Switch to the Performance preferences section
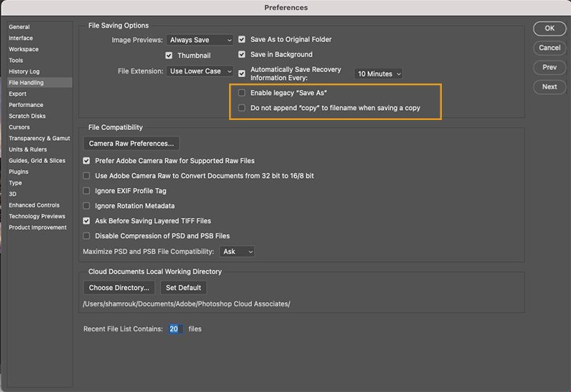This screenshot has height=392, width=571. coord(26,105)
